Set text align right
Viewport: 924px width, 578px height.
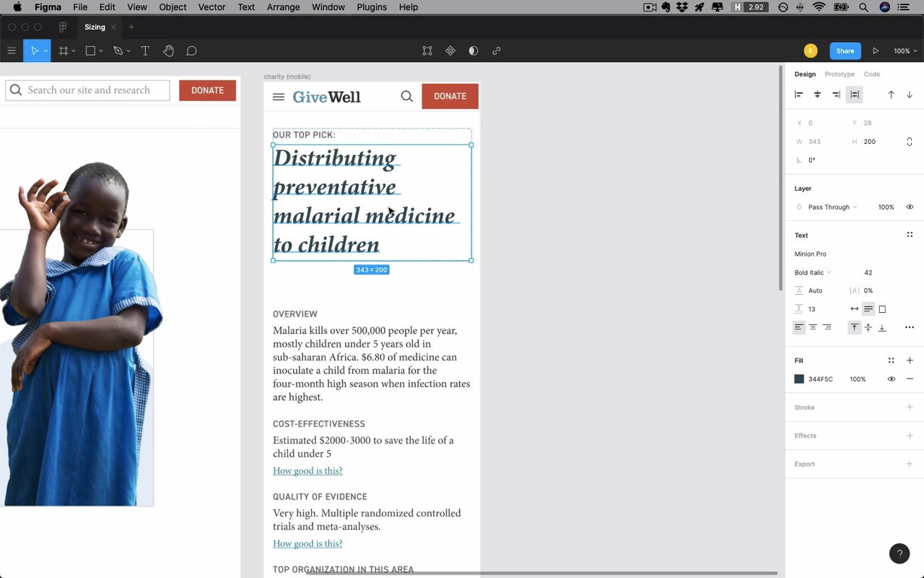(x=827, y=327)
